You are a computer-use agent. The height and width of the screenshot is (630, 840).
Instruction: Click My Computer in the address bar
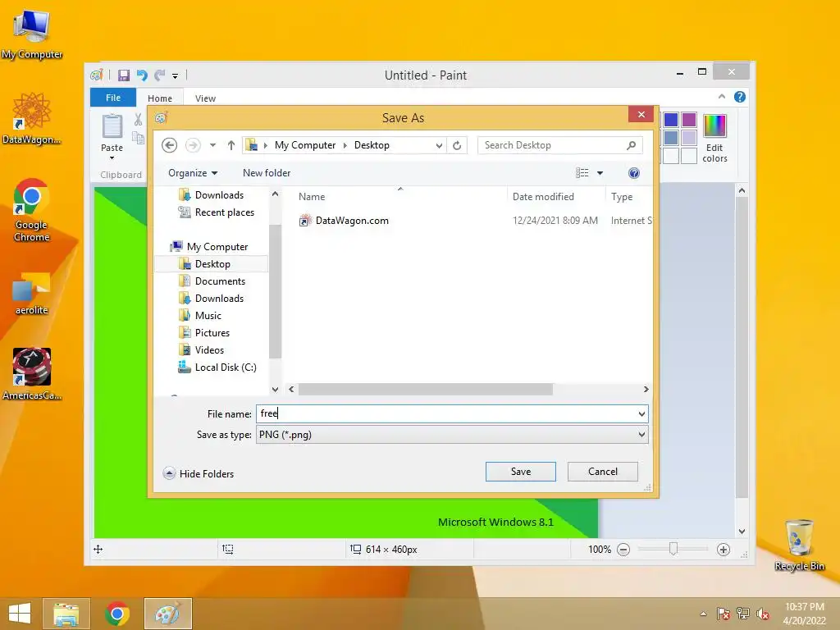coord(305,145)
